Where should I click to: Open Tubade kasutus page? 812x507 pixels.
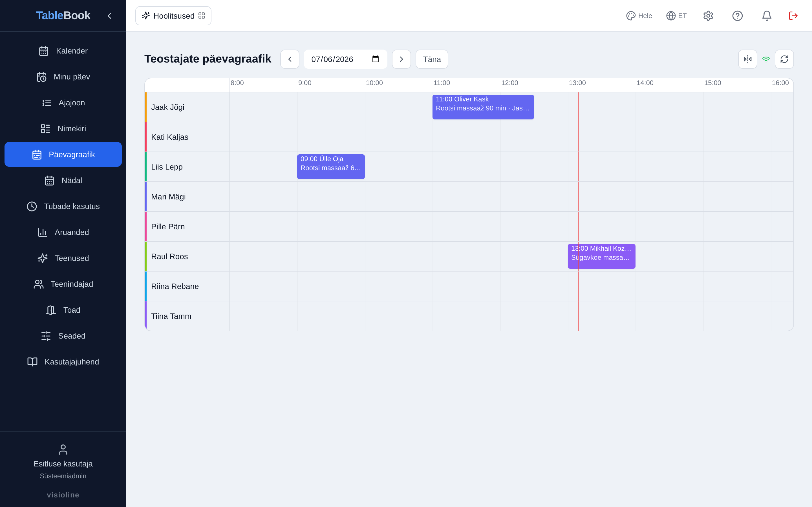(63, 206)
